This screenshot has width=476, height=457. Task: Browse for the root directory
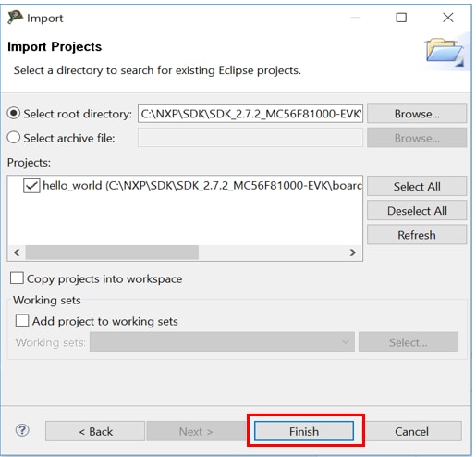click(417, 114)
